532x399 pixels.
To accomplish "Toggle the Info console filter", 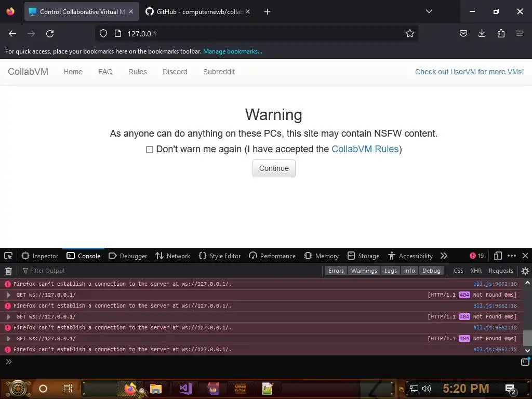I will pyautogui.click(x=409, y=271).
